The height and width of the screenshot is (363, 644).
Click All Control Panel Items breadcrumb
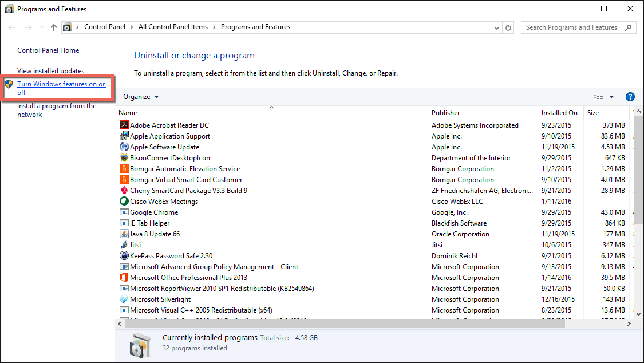tap(173, 27)
